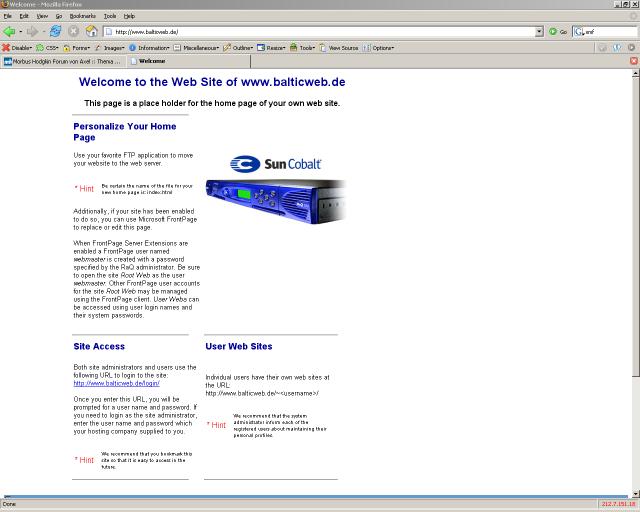
Task: Click the standards mode indicator icon
Action: pyautogui.click(x=602, y=48)
